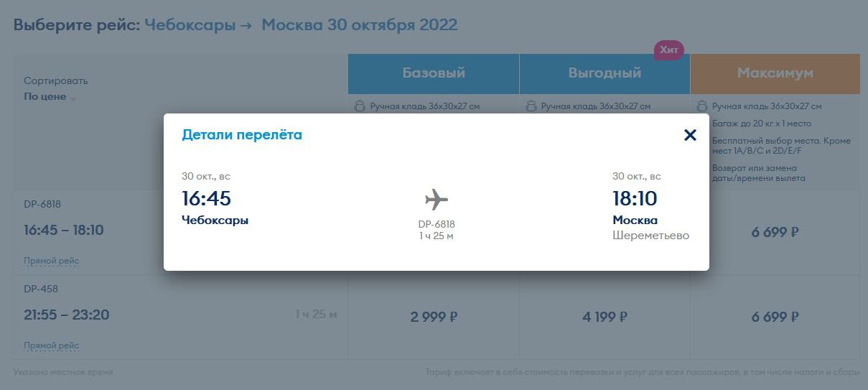Click hand luggage icon under Базовый
The image size is (868, 390).
click(x=360, y=106)
